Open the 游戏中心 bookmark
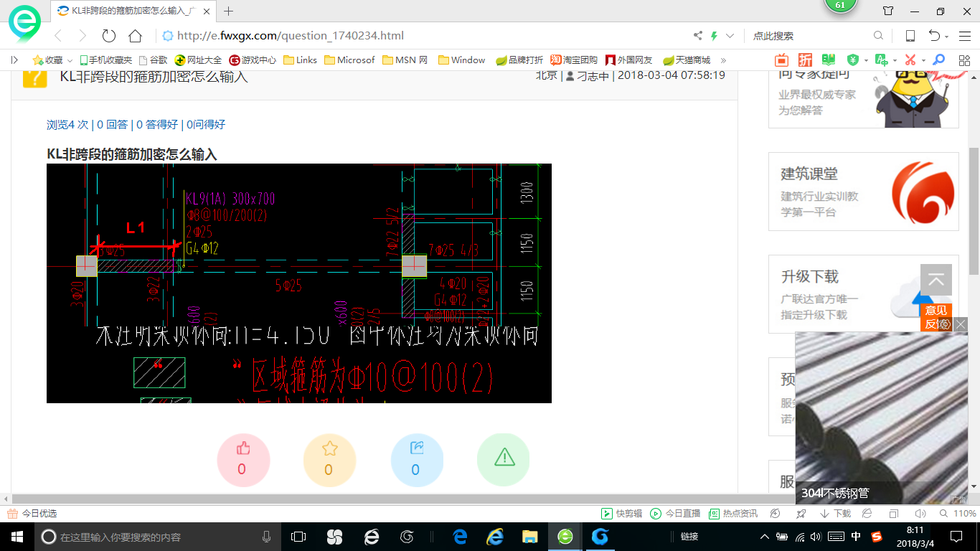This screenshot has height=551, width=980. (253, 60)
